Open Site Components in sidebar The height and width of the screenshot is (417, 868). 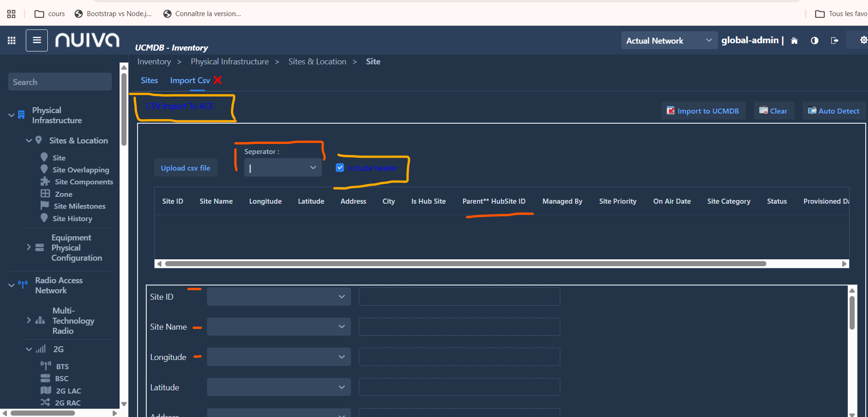pyautogui.click(x=84, y=182)
